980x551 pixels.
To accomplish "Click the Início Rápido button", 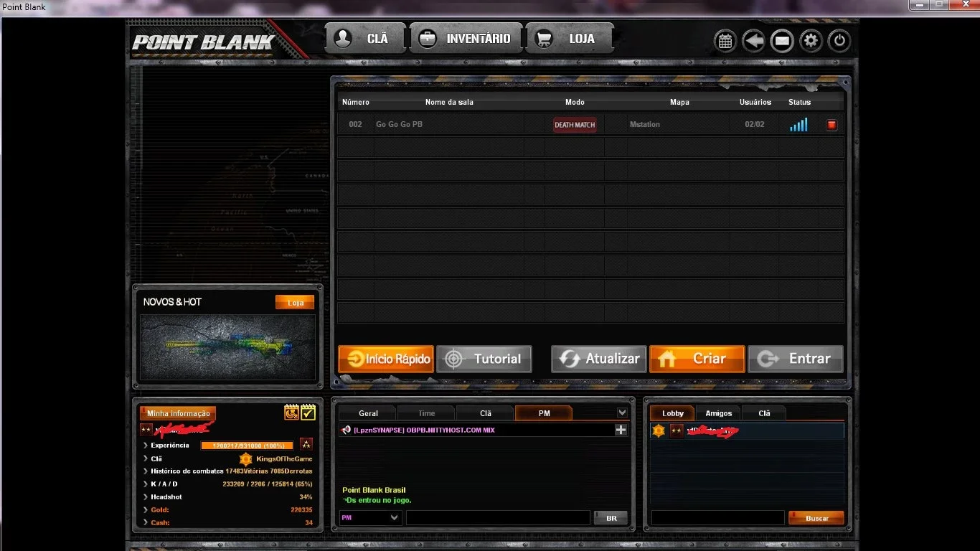I will [x=386, y=359].
